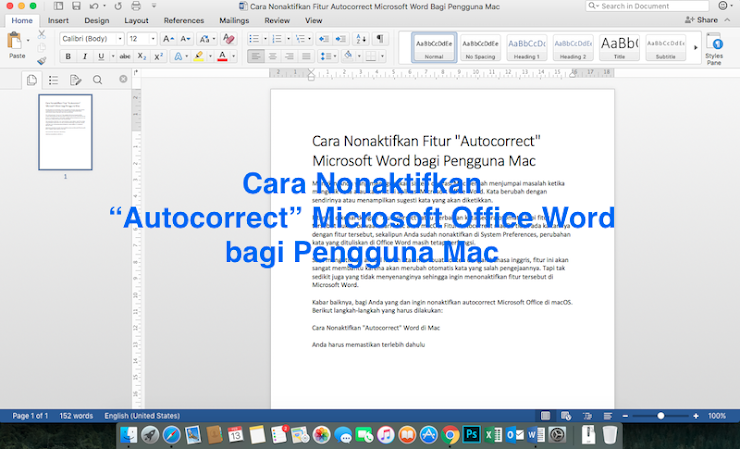
Task: Click the red font color A
Action: (222, 56)
